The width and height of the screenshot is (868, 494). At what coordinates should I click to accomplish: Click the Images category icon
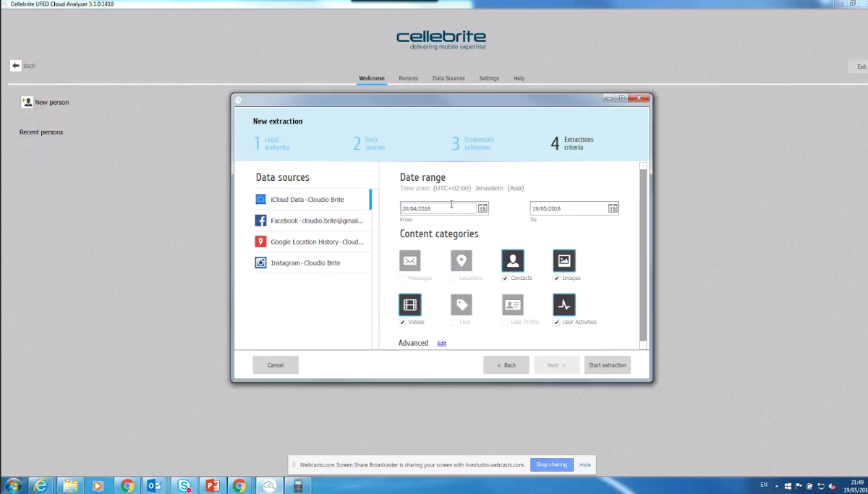pyautogui.click(x=564, y=261)
